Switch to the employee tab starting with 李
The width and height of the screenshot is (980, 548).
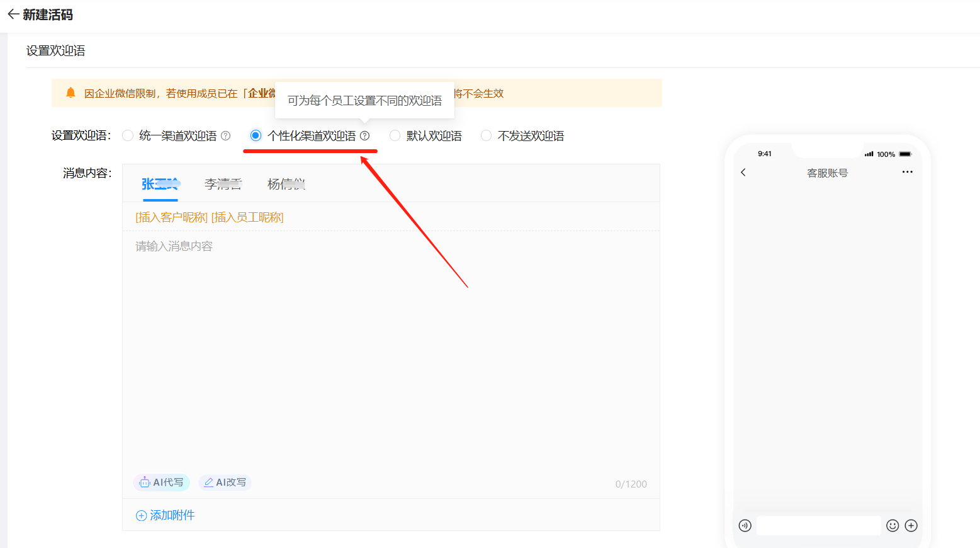[223, 184]
